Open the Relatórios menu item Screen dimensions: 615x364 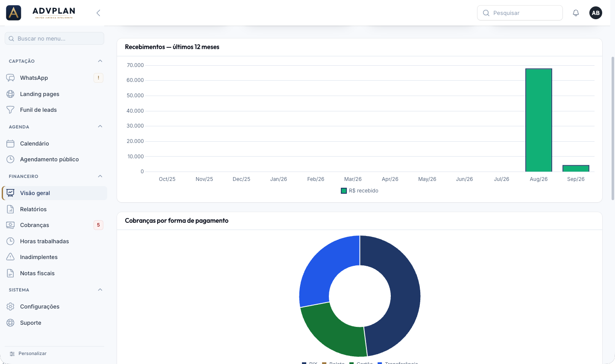(x=55, y=209)
